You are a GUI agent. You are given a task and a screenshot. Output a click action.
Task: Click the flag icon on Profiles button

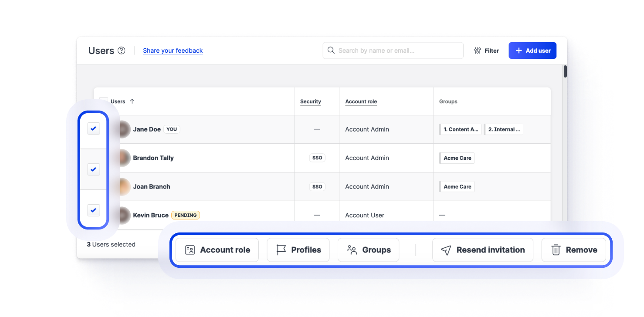pos(281,250)
